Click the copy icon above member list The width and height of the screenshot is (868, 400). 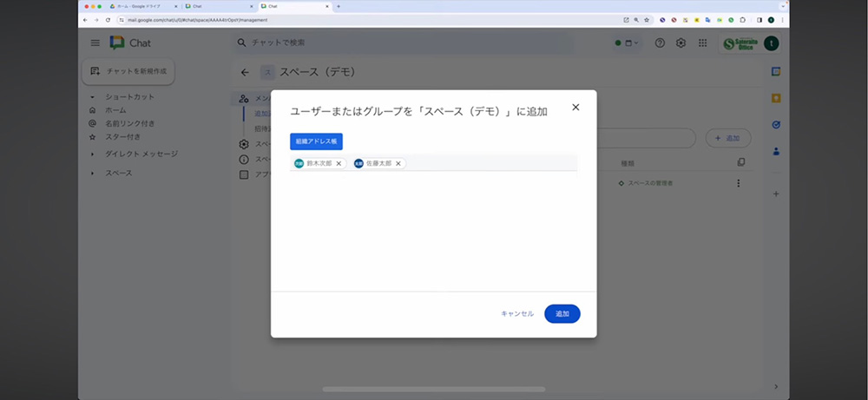[x=741, y=162]
